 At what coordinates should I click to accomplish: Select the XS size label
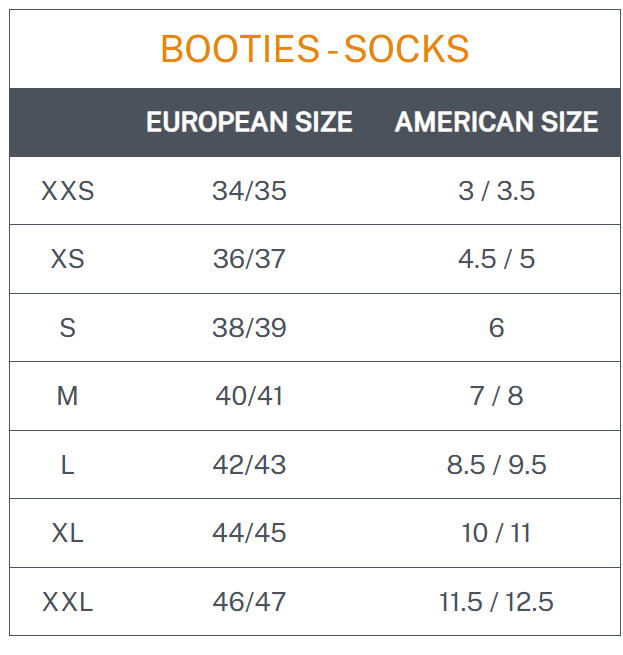(x=68, y=259)
